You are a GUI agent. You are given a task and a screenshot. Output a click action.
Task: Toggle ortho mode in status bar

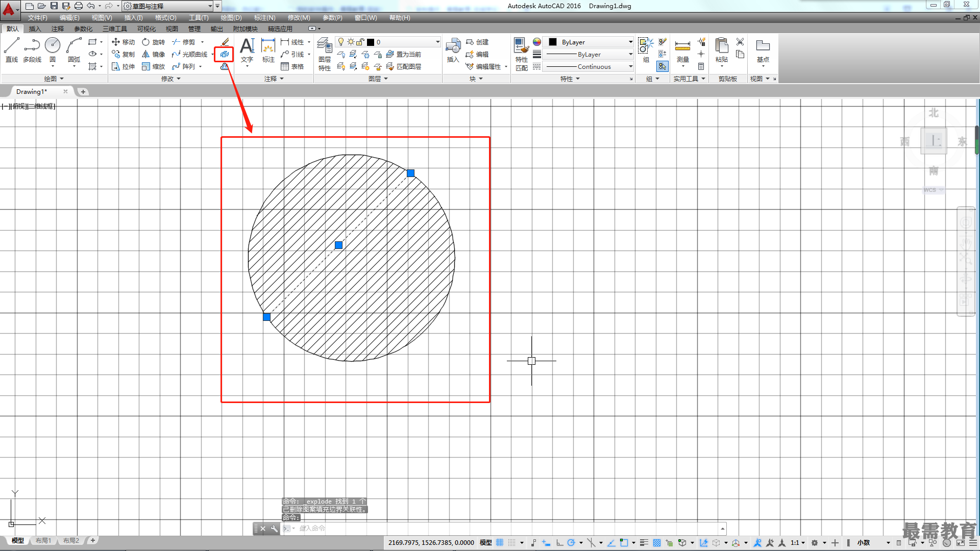point(559,543)
